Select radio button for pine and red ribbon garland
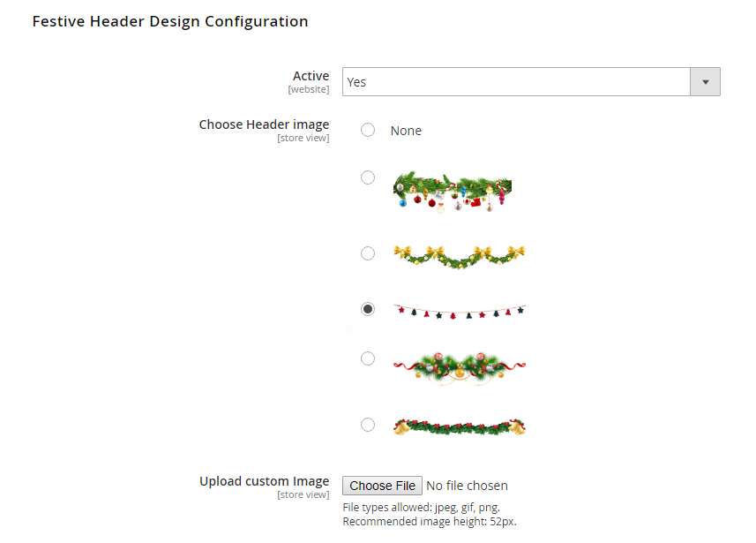 [368, 358]
